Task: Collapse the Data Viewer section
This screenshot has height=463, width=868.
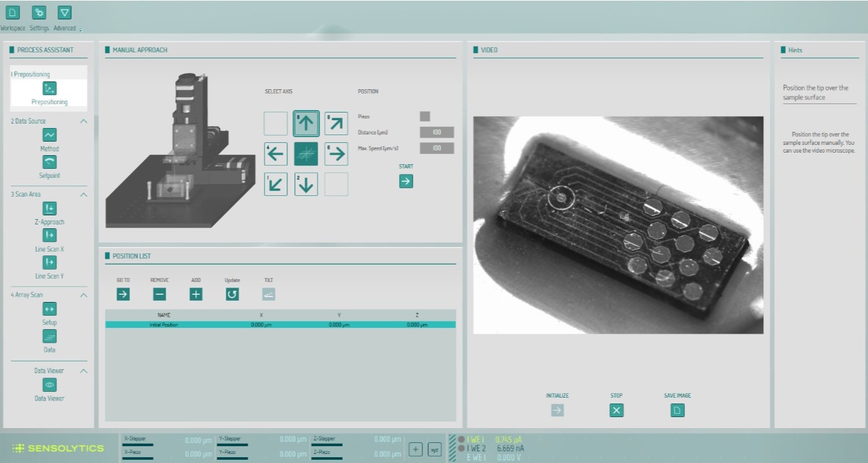Action: [83, 371]
